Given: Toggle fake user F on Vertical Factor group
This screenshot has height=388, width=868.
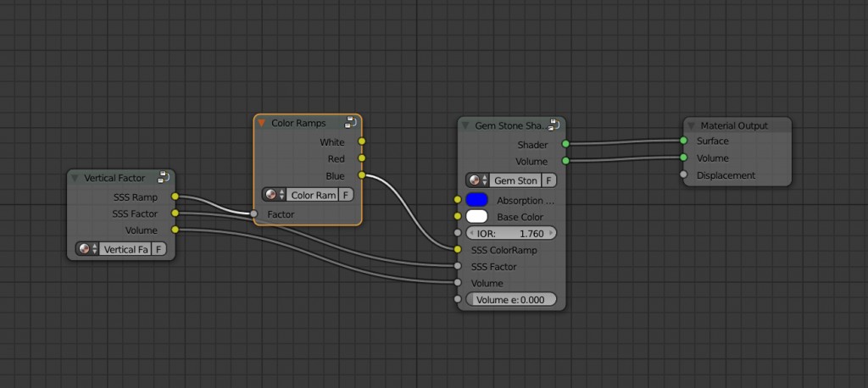Looking at the screenshot, I should pos(159,249).
